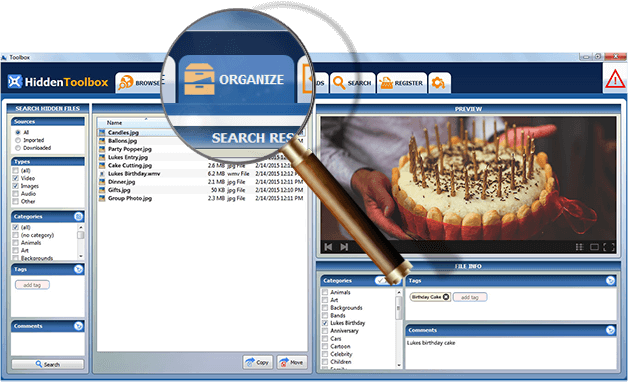Screen dimensions: 628x382
Task: Open the Search tab
Action: point(352,83)
